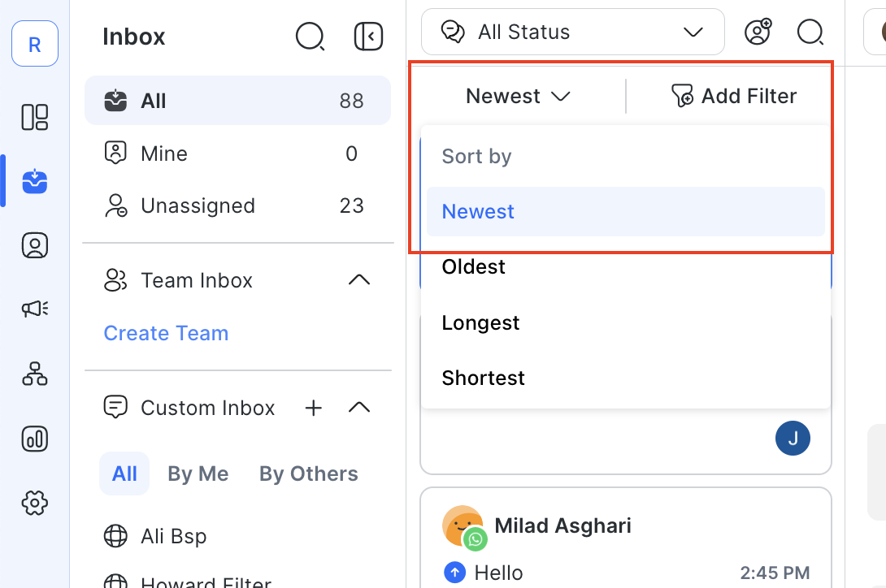The width and height of the screenshot is (886, 588).
Task: Select Oldest in Sort by menu
Action: pos(474,267)
